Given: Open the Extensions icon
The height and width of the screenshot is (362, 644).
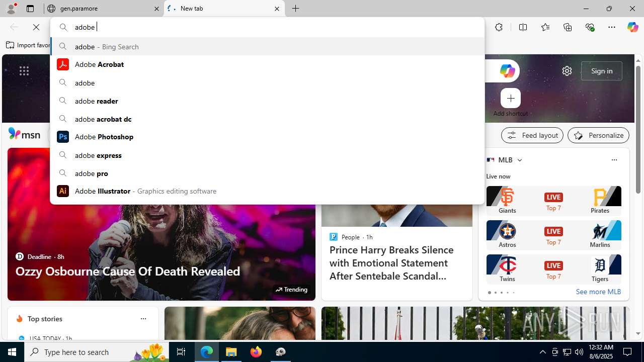Looking at the screenshot, I should tap(499, 27).
